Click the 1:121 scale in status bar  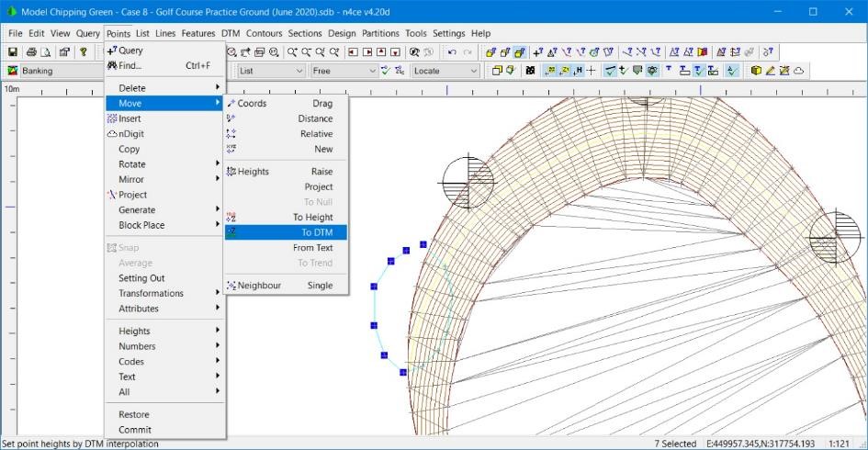[x=840, y=444]
